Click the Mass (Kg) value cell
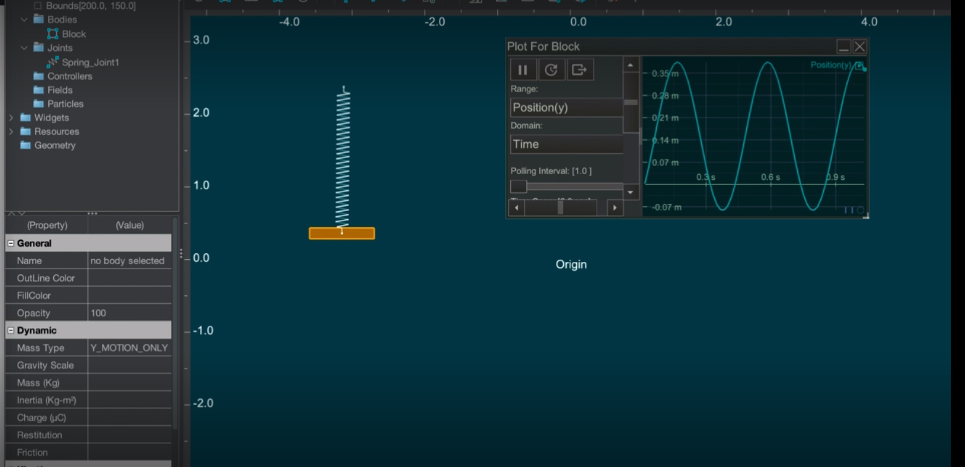 (129, 383)
